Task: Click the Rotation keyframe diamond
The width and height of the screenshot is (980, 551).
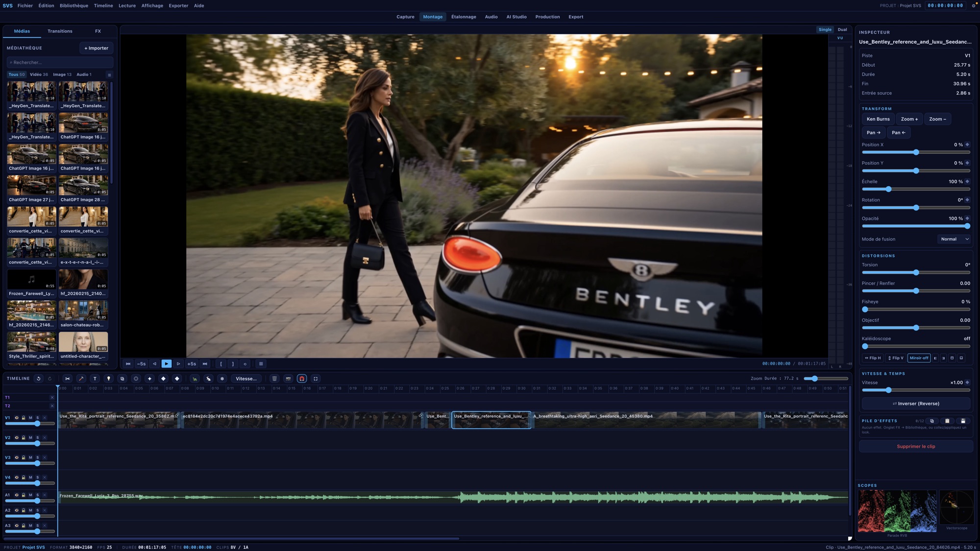Action: coord(967,200)
